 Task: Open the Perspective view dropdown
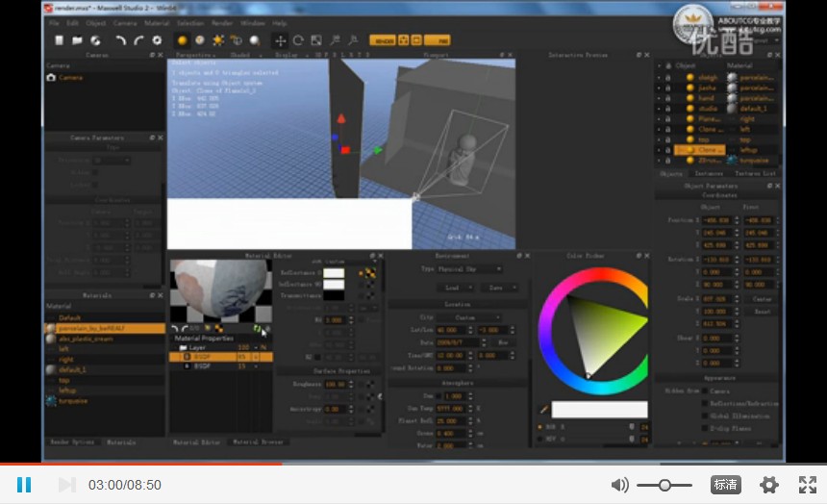click(x=195, y=55)
